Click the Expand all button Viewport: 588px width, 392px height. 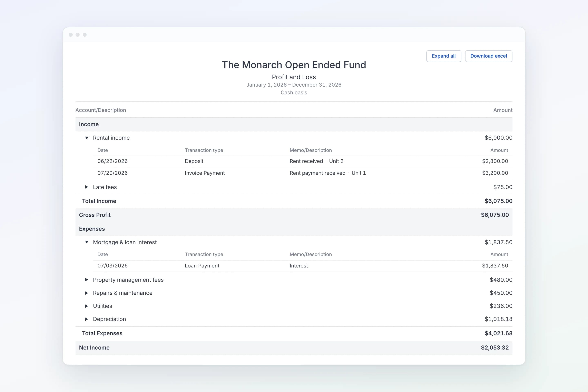(x=443, y=56)
